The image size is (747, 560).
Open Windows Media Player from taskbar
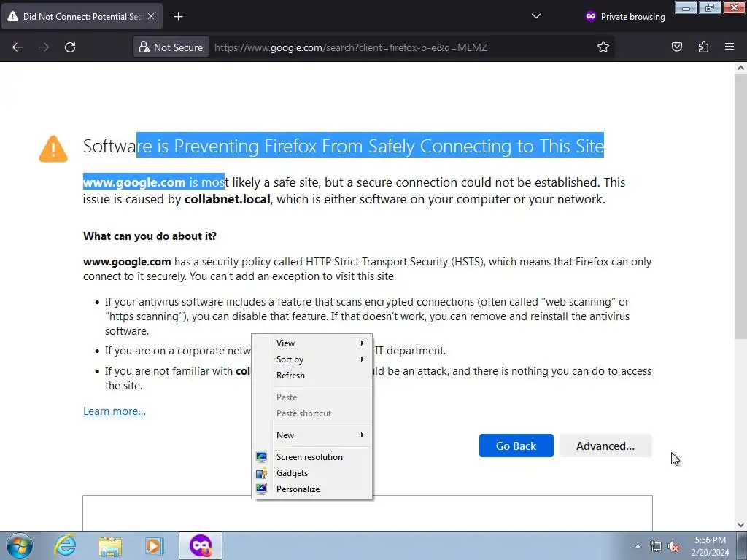[155, 545]
